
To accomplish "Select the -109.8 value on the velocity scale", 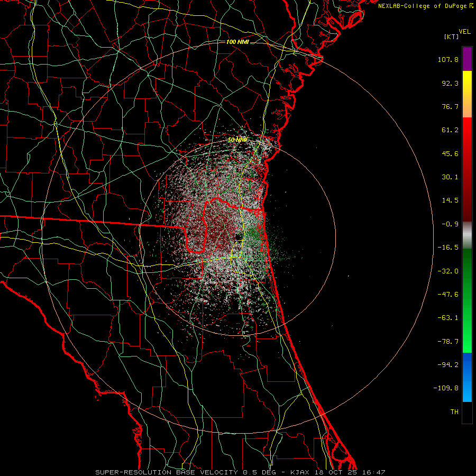I will (x=446, y=388).
